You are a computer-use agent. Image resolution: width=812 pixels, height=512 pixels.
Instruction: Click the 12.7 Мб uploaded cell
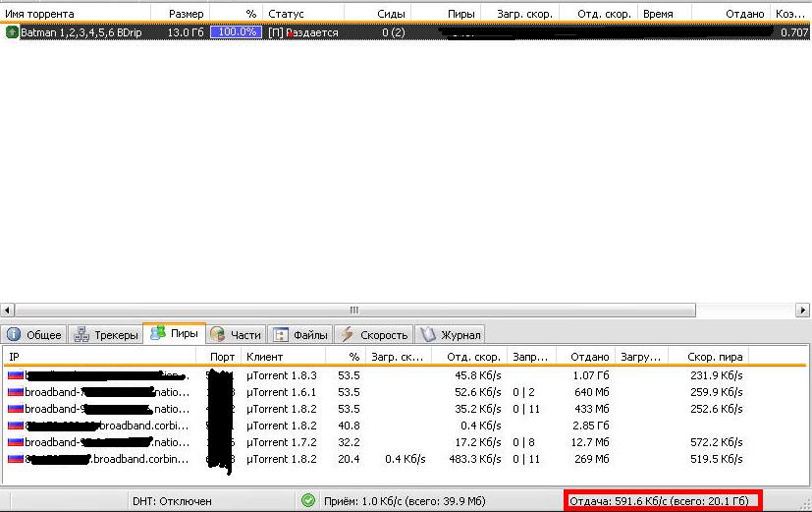pos(590,442)
